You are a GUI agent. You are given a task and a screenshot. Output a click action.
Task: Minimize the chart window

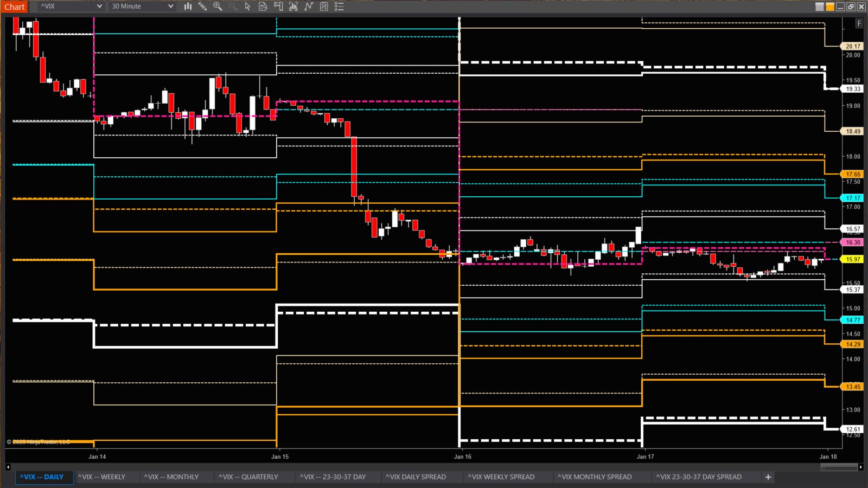tap(840, 7)
